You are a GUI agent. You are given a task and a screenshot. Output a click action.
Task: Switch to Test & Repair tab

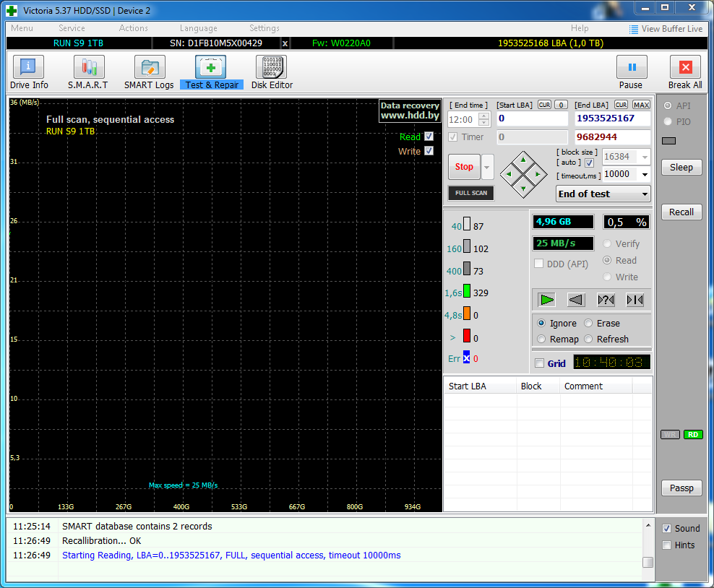[x=211, y=72]
